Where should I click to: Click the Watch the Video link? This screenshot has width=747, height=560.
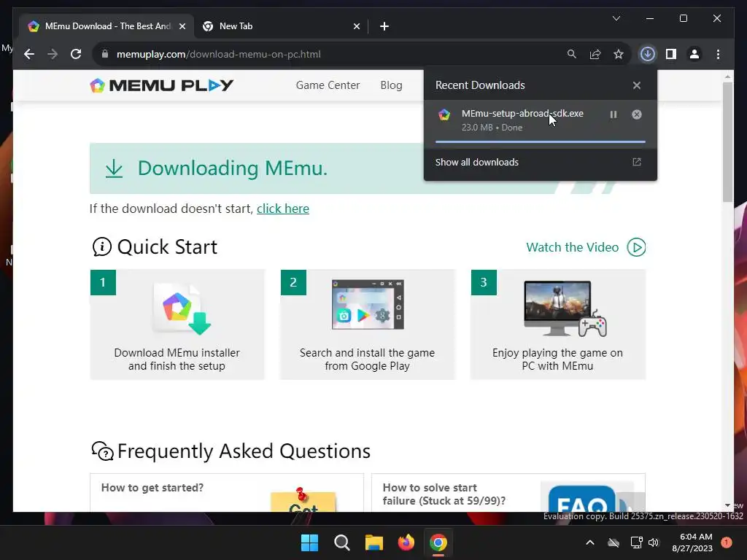[x=572, y=247]
